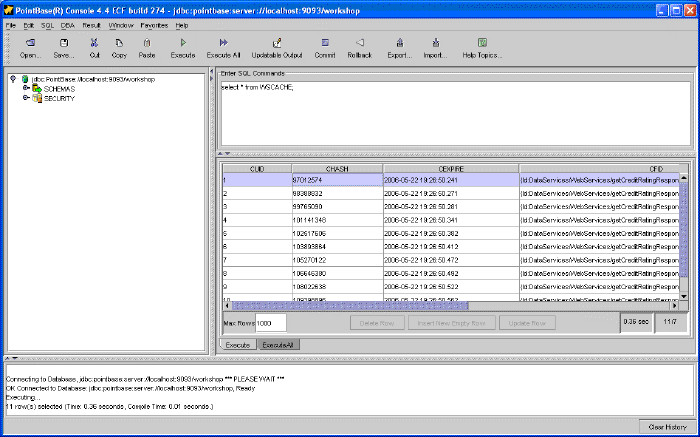Screen dimensions: 700x437
Task: Click Insert New Empty Row button
Action: click(451, 323)
